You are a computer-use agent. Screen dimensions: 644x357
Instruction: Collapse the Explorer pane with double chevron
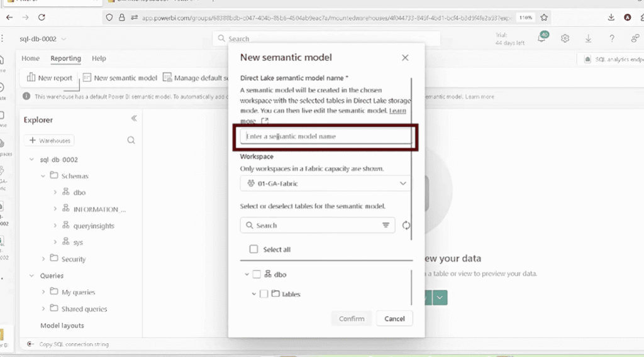point(134,118)
